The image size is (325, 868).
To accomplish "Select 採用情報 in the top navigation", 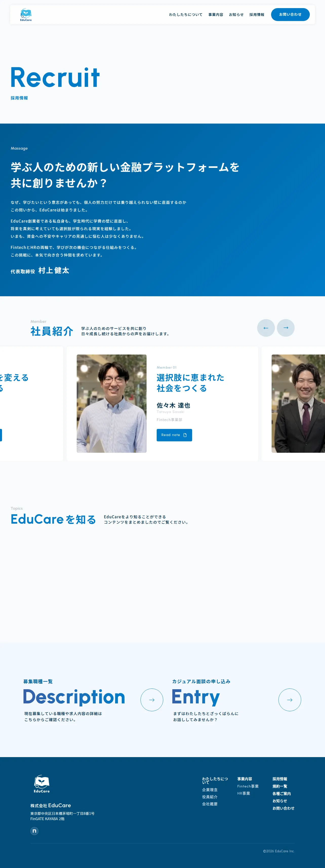I will point(257,15).
